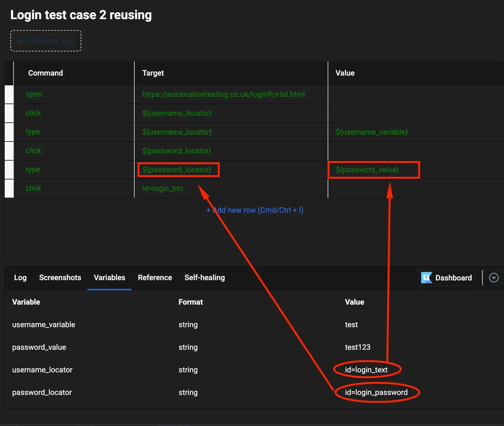Select the id=login_text variable value

366,370
